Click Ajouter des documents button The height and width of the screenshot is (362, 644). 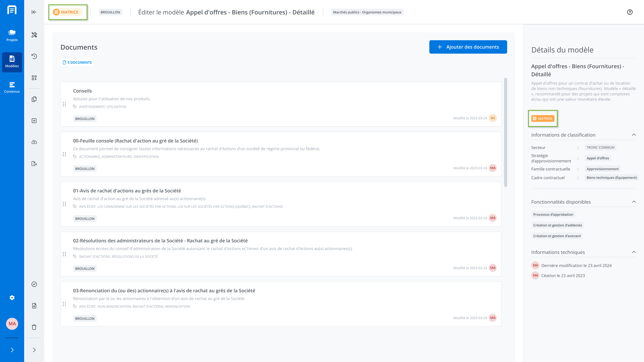tap(468, 47)
